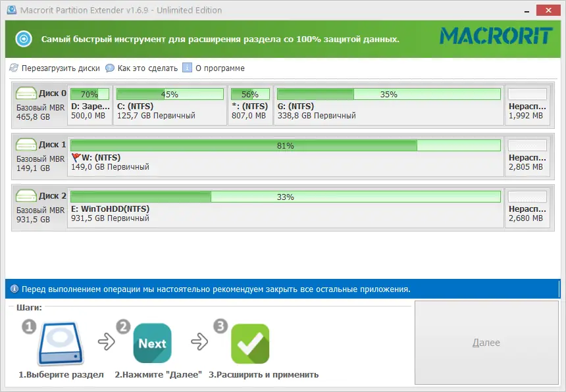Click the Диск 1 drive icon

(26, 144)
